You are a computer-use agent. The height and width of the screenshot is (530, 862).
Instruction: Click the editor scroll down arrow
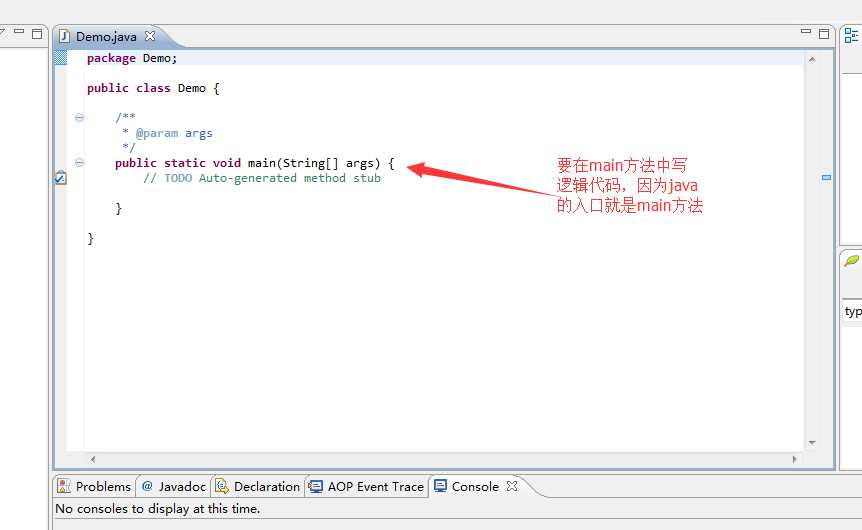point(812,443)
